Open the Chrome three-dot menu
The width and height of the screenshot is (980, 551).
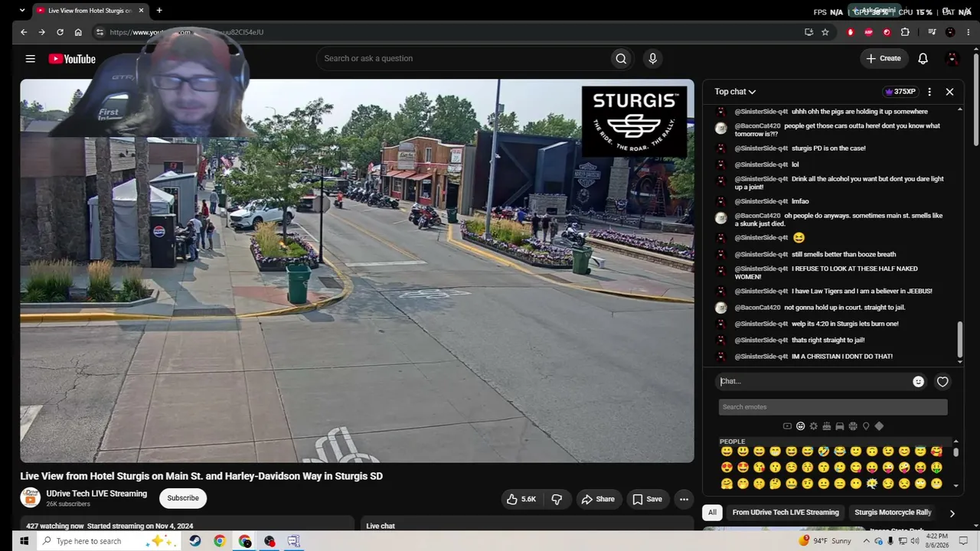tap(969, 32)
